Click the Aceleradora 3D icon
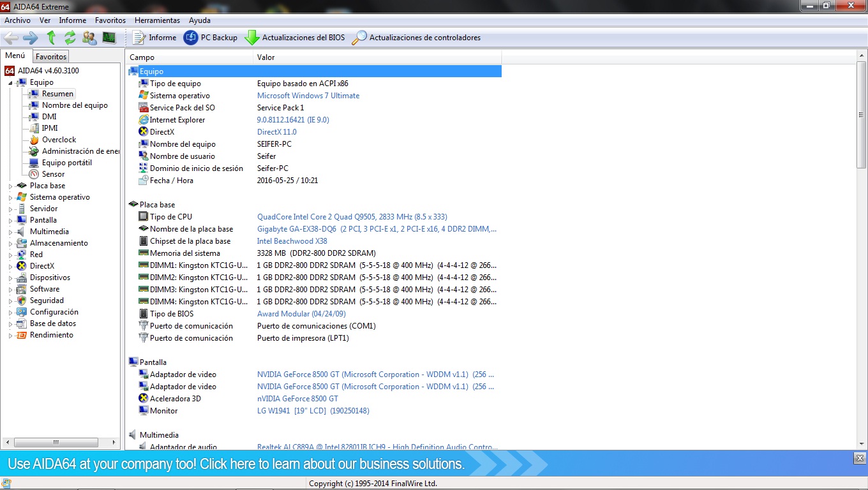The image size is (868, 490). point(144,399)
